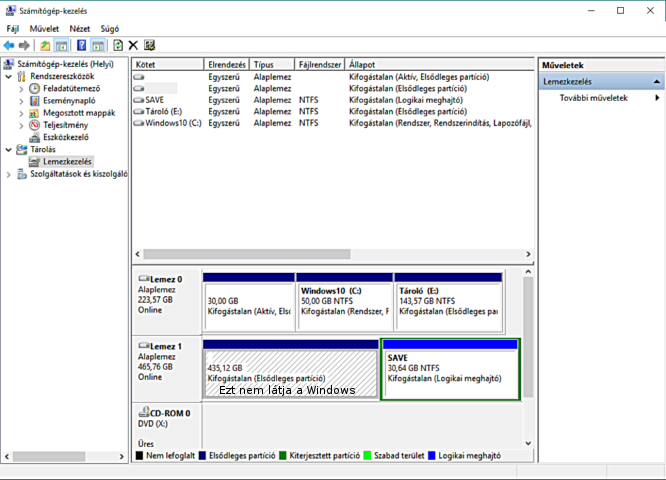Click the Megosztott mappák icon
The image size is (666, 480).
coord(34,113)
